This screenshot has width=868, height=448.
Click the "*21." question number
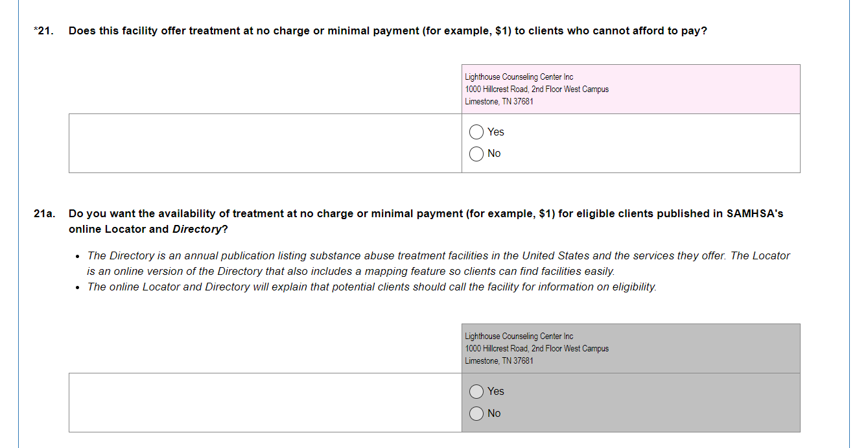44,31
